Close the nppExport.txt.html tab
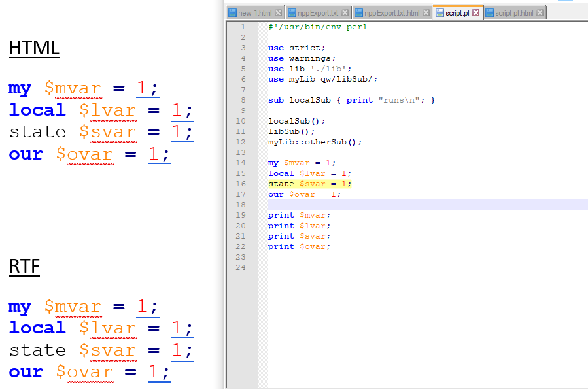 click(x=426, y=12)
